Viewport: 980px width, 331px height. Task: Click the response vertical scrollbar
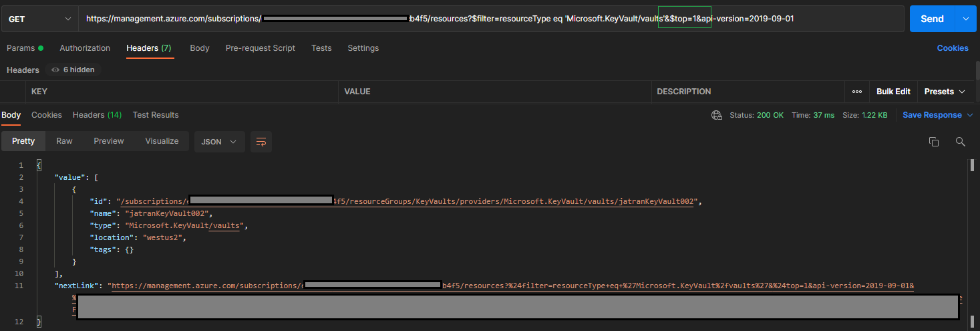pos(972,165)
